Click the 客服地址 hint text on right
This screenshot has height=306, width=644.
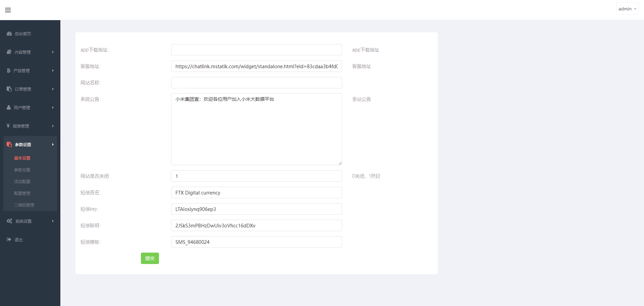point(362,66)
